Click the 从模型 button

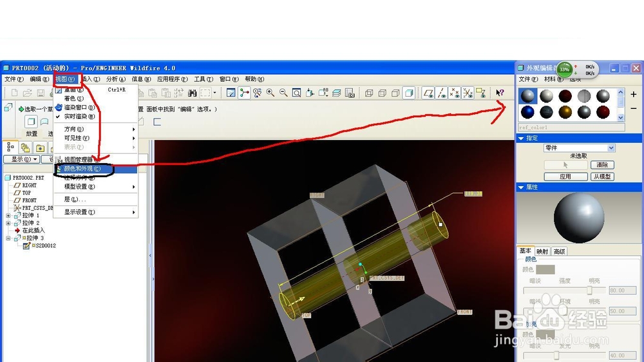coord(602,176)
